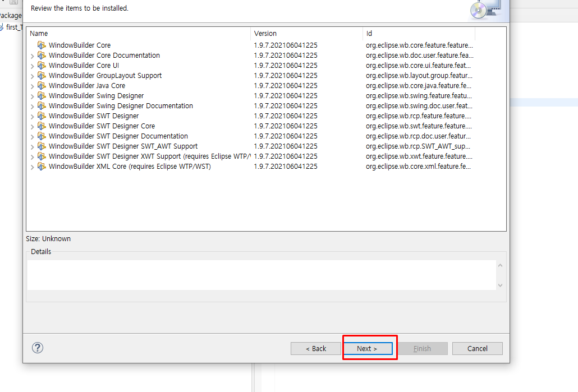Click org.eclipse.wb.core.java.feature id cell
The image size is (578, 392).
[419, 85]
